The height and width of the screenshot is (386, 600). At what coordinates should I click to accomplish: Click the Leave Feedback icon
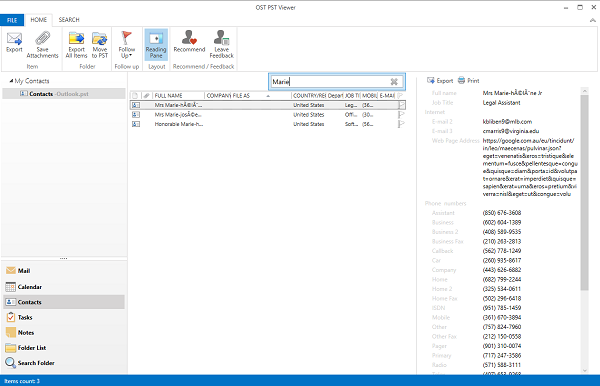point(222,37)
